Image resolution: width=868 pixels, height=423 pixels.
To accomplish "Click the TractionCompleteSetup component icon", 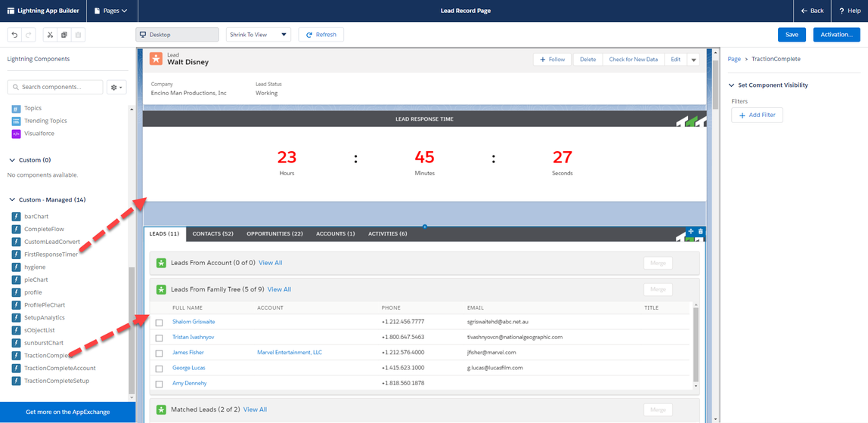I will point(15,381).
